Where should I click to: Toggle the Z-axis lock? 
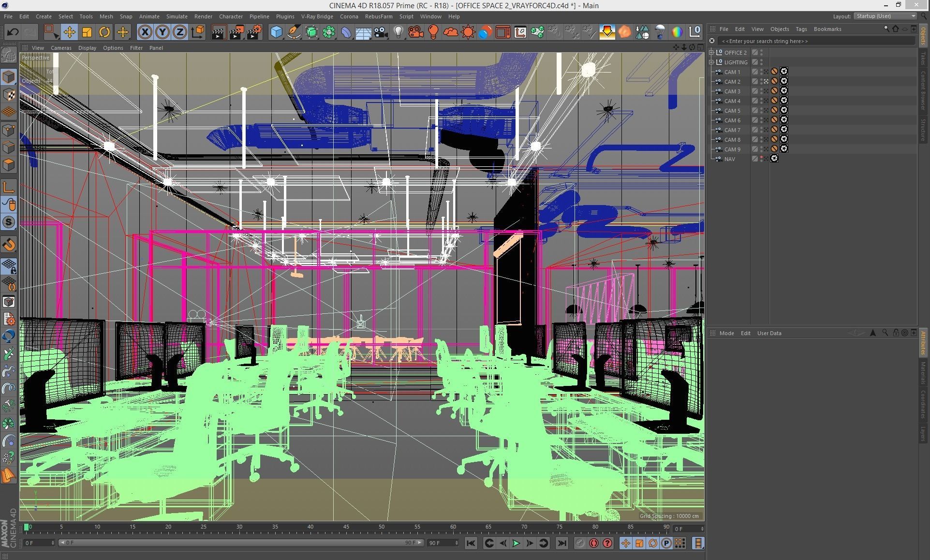click(180, 32)
